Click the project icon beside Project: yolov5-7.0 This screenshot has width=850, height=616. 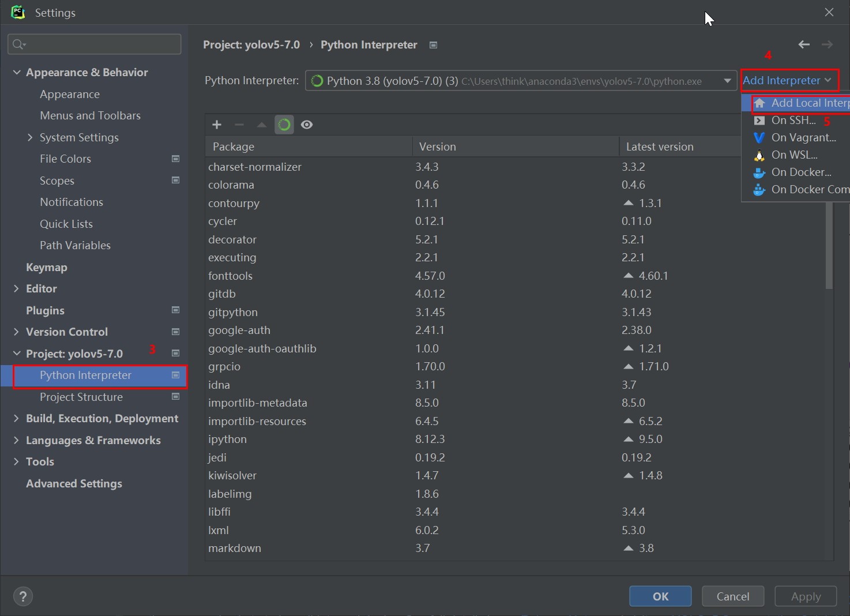pyautogui.click(x=176, y=353)
